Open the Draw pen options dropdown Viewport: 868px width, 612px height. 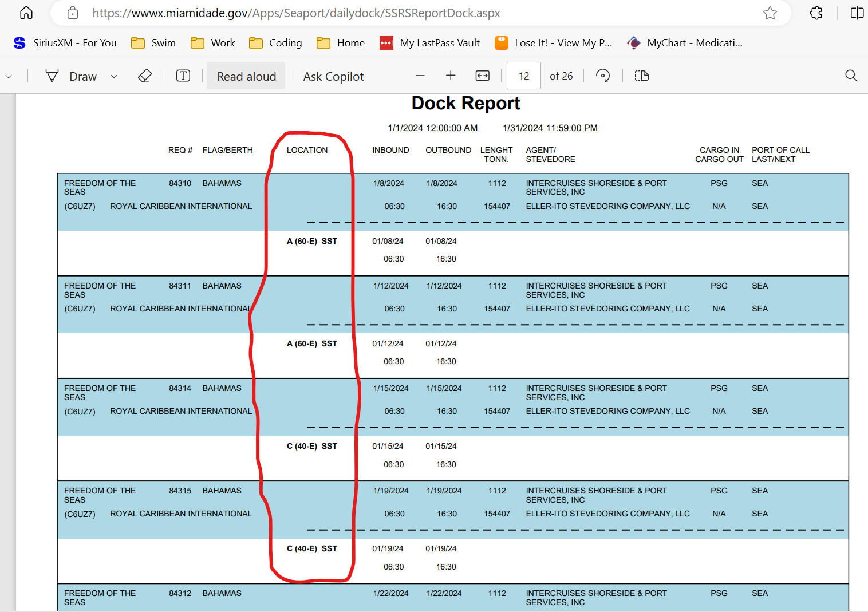(113, 76)
